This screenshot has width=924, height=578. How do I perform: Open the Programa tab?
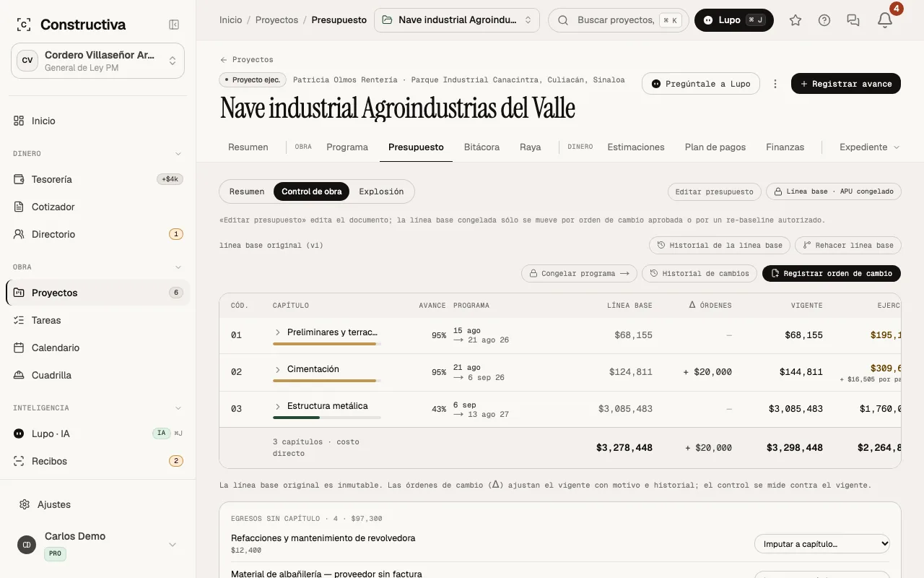pyautogui.click(x=347, y=147)
